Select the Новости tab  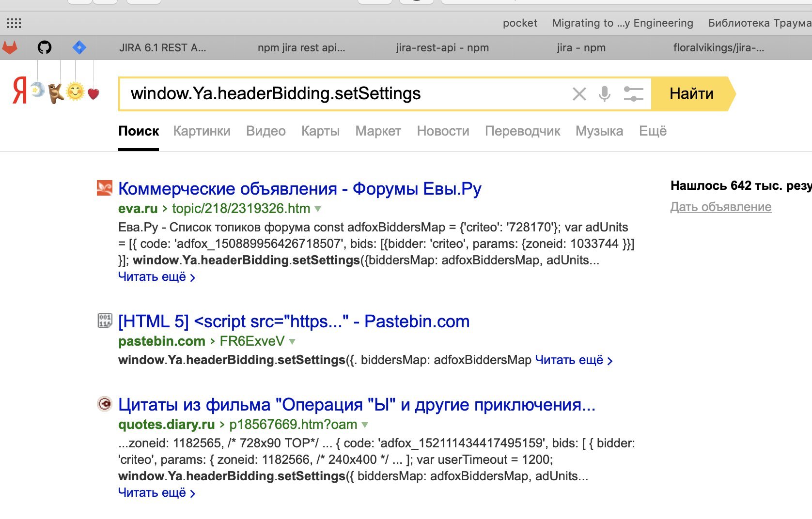pyautogui.click(x=443, y=131)
